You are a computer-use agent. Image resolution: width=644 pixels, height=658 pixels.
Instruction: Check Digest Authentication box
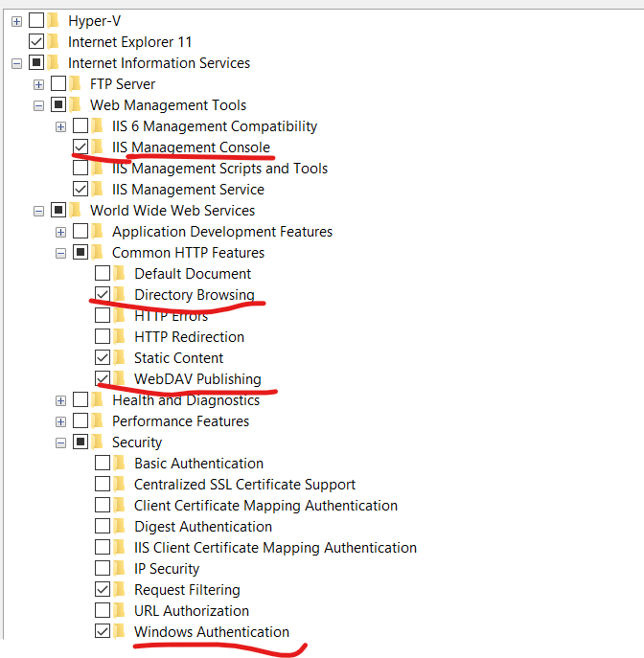coord(103,526)
